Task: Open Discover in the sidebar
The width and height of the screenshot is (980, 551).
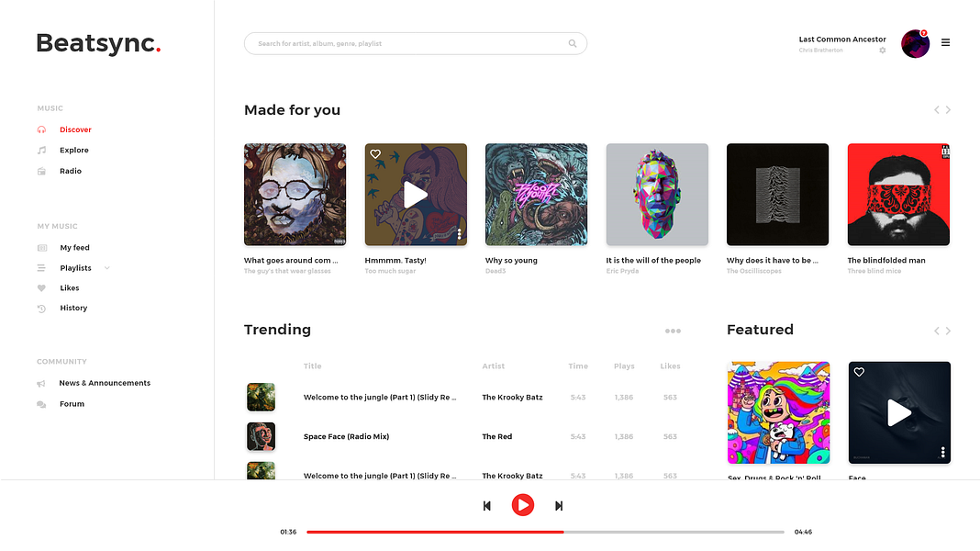Action: coord(75,129)
